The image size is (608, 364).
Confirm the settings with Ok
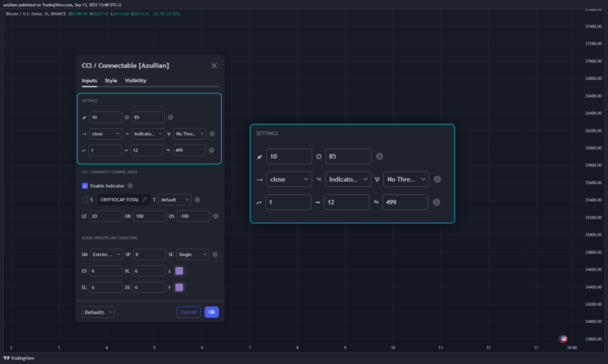pyautogui.click(x=212, y=312)
